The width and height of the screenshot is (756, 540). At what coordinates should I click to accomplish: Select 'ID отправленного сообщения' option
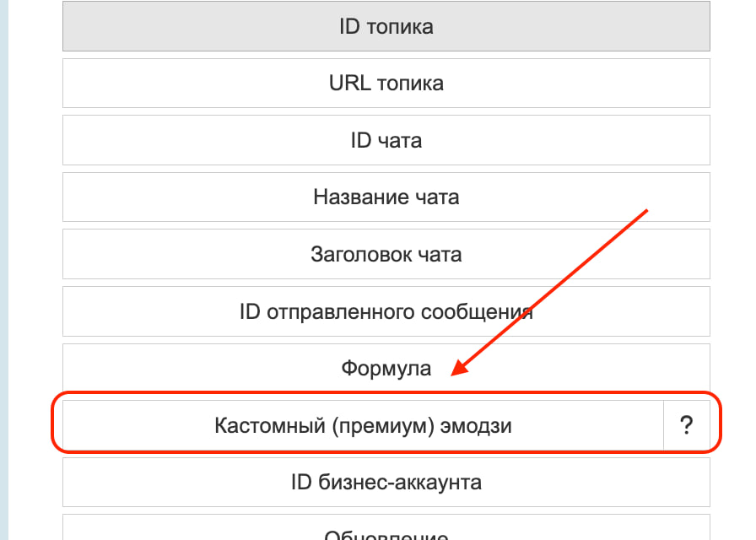(x=386, y=311)
